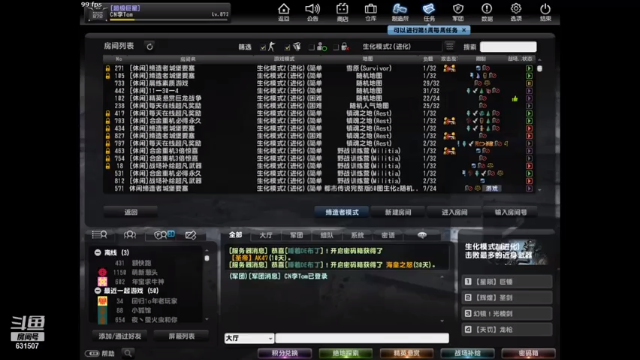Click the 添加/通过好友 add friend button
The width and height of the screenshot is (640, 360).
[x=120, y=336]
